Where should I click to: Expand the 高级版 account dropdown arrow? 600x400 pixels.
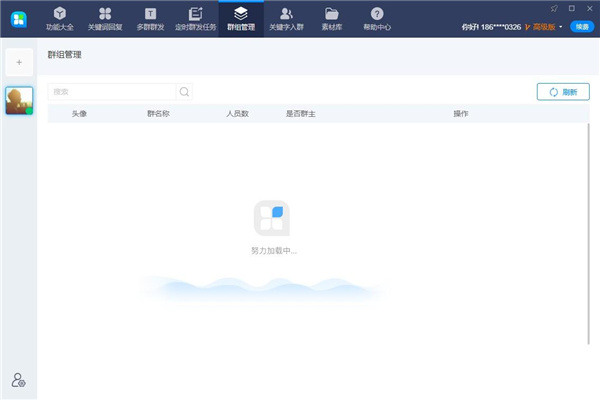pos(561,27)
